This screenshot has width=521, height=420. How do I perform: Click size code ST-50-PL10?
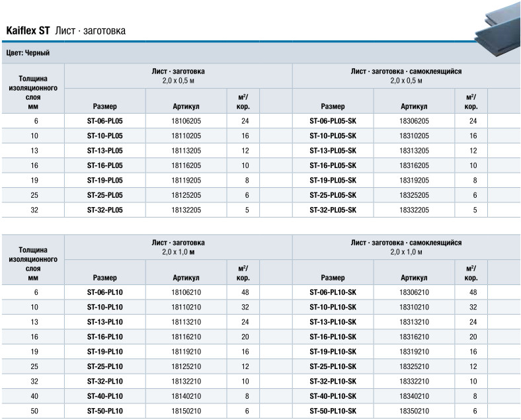[105, 411]
